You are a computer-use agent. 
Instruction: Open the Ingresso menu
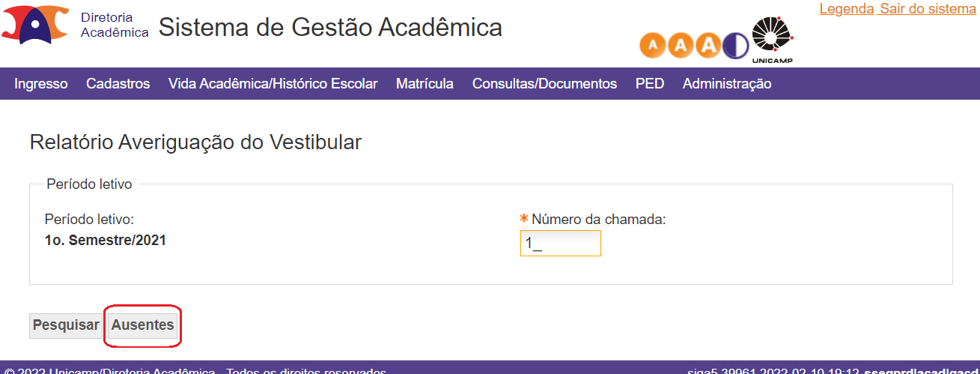pyautogui.click(x=41, y=84)
